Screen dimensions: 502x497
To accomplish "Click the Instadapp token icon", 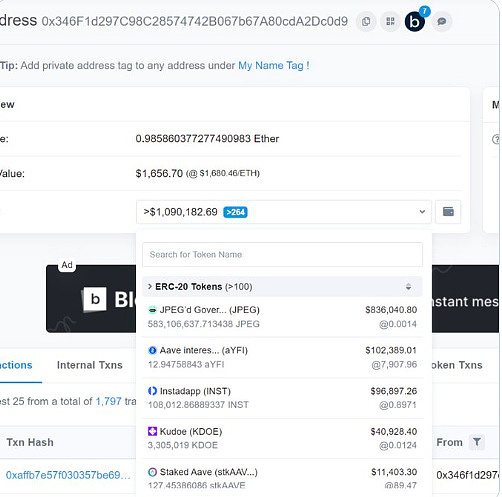I will tap(152, 391).
